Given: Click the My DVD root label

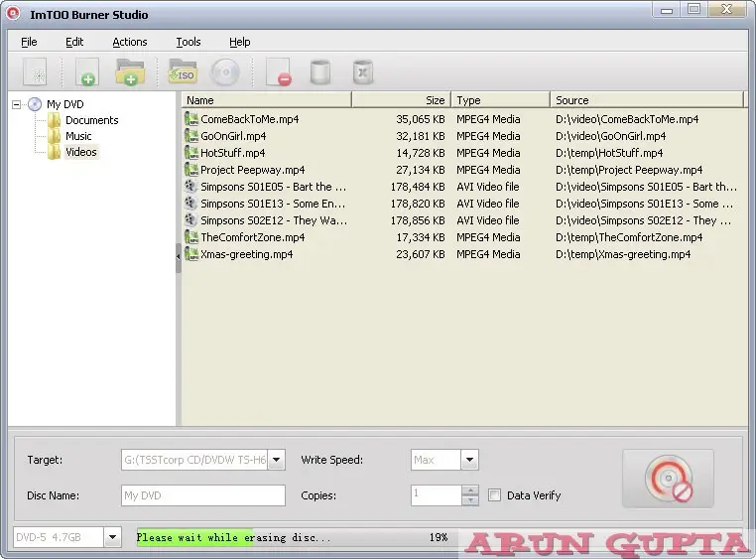Looking at the screenshot, I should tap(65, 104).
